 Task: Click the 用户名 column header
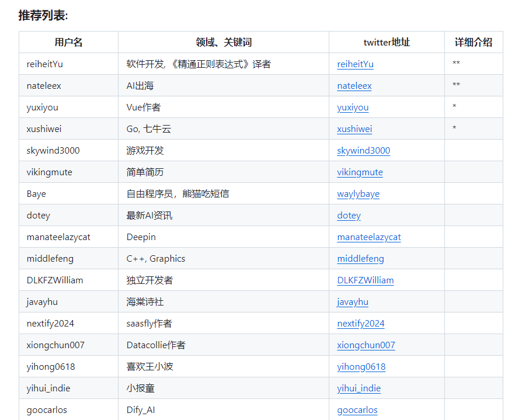(x=68, y=42)
